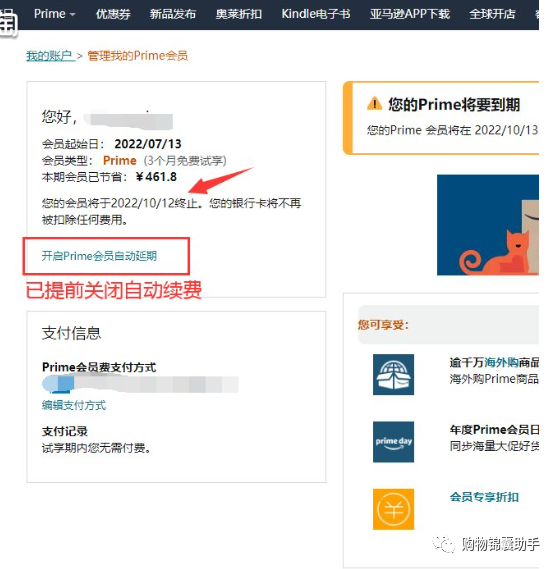557x569 pixels.
Task: Click 试享期内您无需付费 text
Action: 96,448
